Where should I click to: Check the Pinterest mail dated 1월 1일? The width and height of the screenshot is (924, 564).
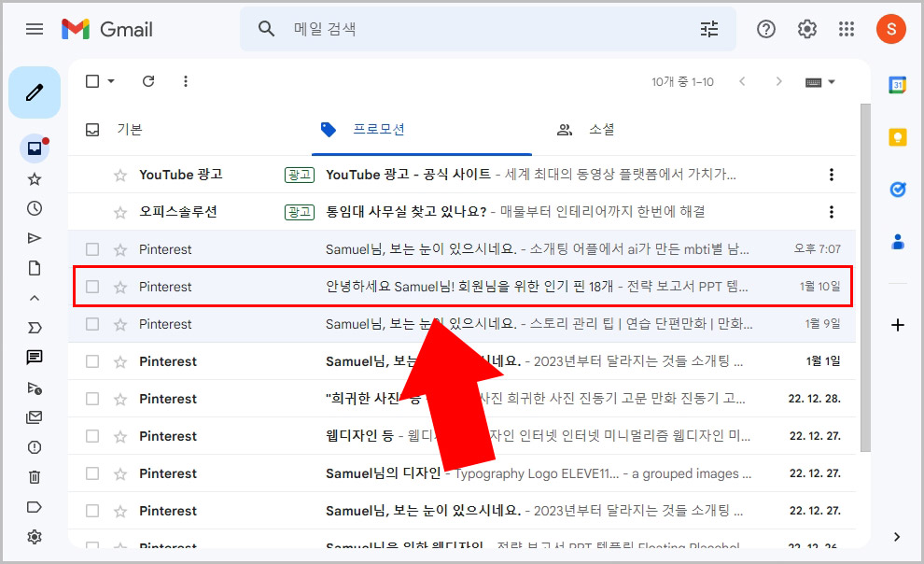tap(92, 361)
